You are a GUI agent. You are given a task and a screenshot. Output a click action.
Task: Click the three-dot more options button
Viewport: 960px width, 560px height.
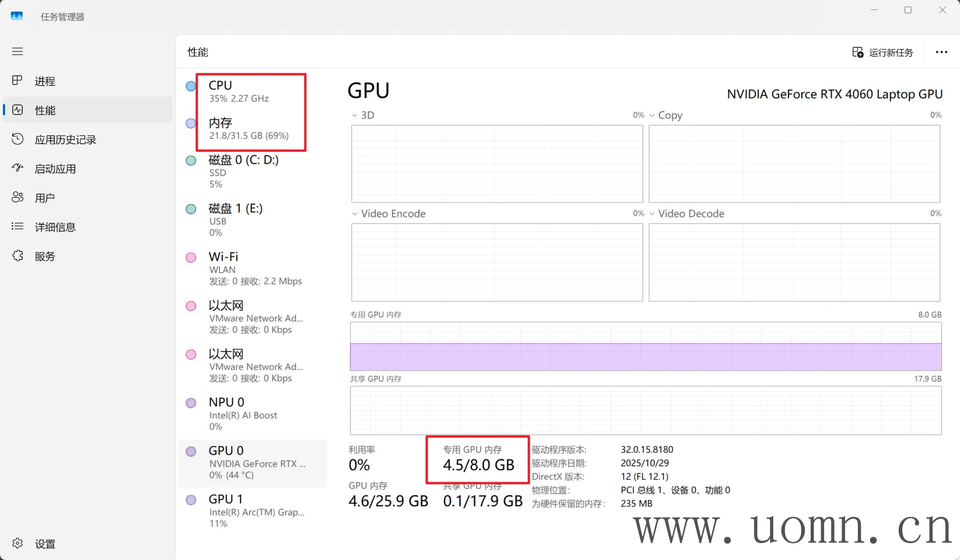tap(941, 52)
